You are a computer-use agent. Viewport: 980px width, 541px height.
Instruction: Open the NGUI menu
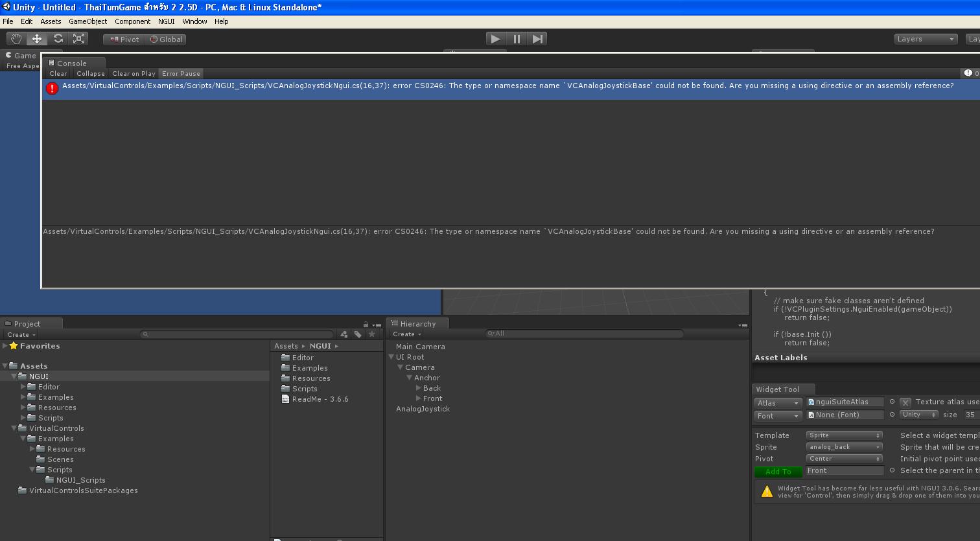pos(167,21)
